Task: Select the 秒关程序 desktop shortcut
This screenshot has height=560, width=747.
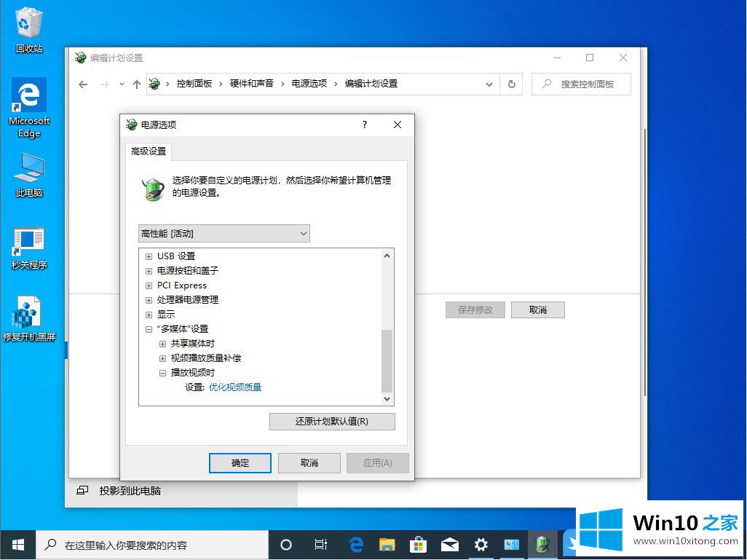Action: 29,248
